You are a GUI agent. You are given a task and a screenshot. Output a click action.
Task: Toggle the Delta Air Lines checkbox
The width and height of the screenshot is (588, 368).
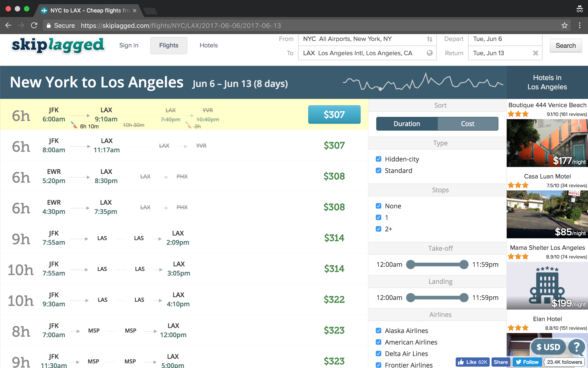(x=378, y=354)
